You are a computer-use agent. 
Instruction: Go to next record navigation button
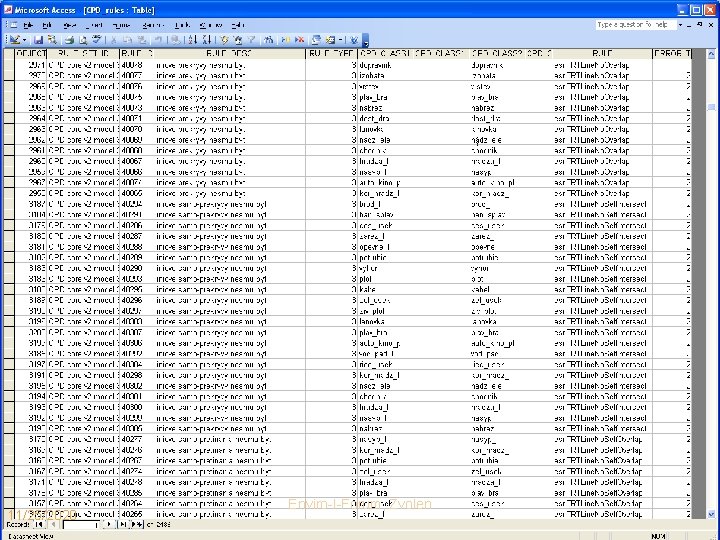109,524
